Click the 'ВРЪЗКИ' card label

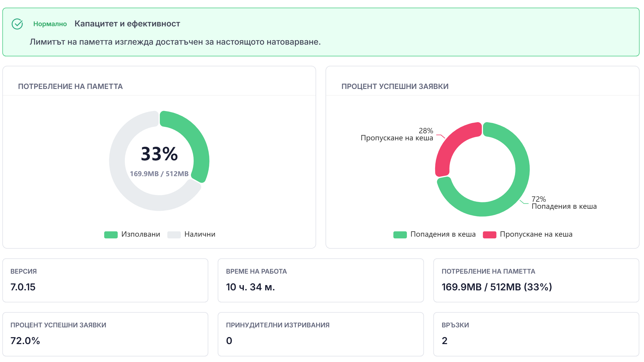455,325
